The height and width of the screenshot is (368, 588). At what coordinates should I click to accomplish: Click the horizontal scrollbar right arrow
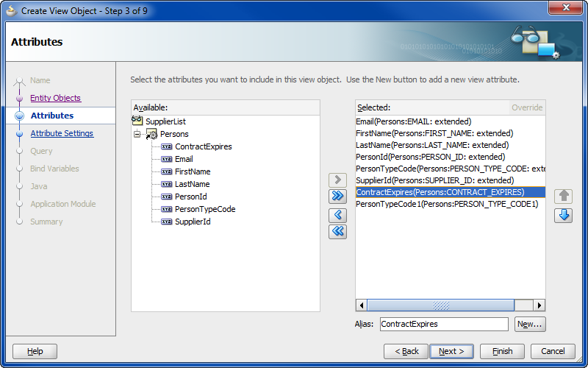pos(539,305)
